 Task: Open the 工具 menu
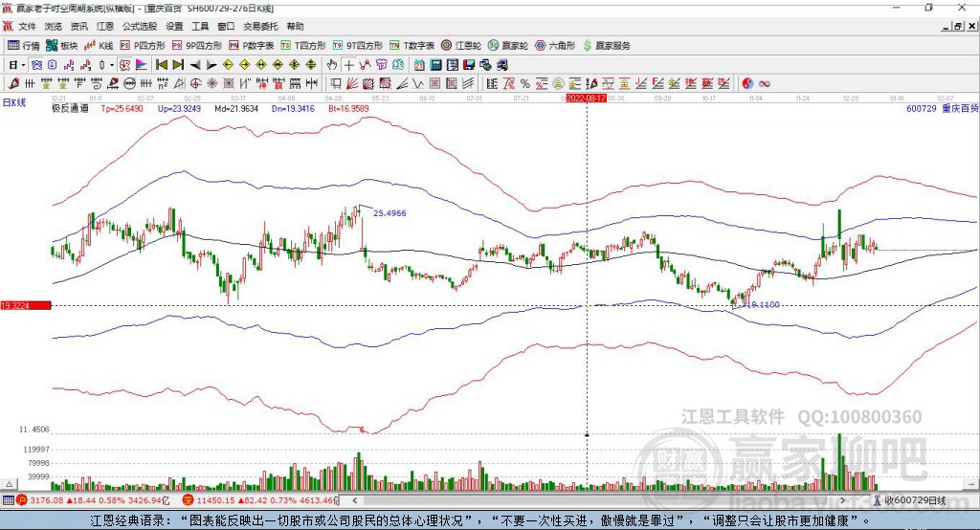[200, 26]
